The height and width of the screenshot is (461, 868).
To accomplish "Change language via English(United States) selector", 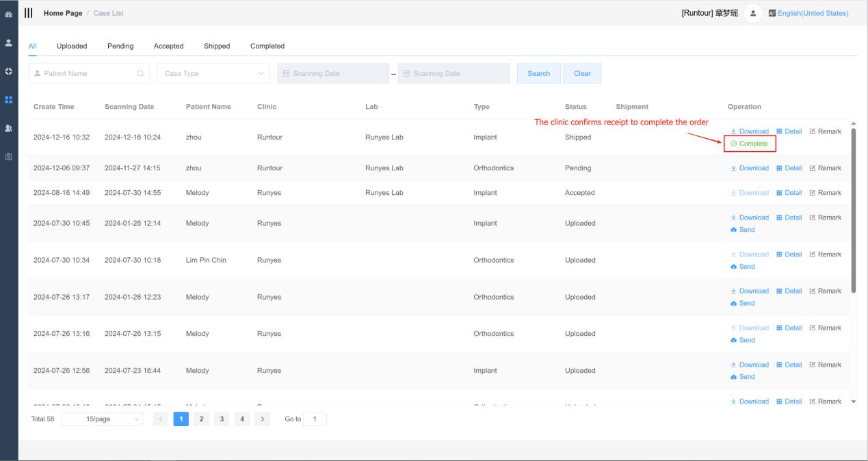I will [808, 13].
